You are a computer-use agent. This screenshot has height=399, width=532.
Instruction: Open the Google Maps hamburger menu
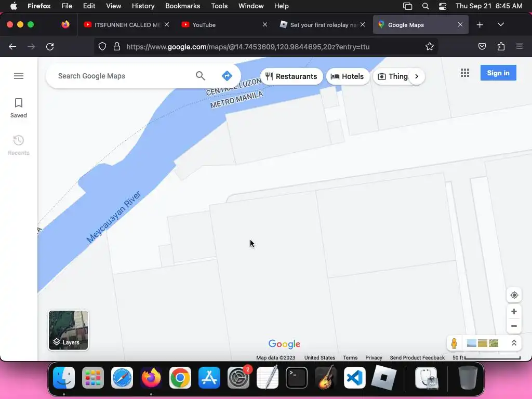point(19,76)
